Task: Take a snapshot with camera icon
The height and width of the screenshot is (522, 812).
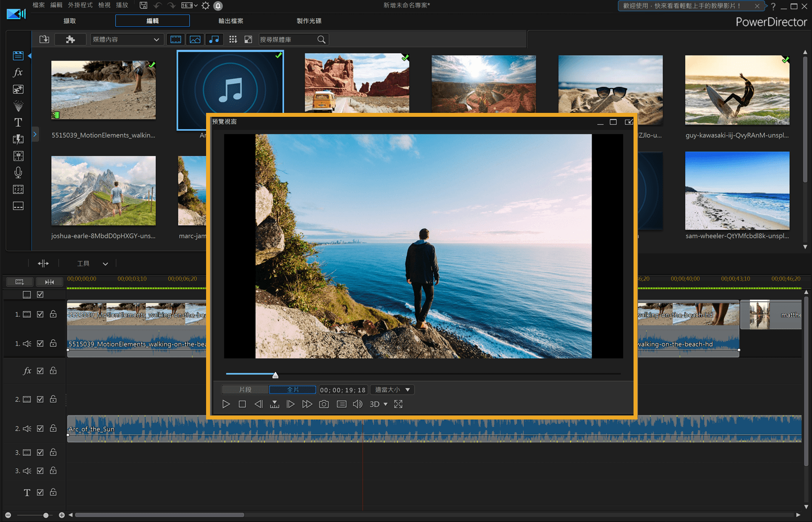Action: [x=324, y=404]
